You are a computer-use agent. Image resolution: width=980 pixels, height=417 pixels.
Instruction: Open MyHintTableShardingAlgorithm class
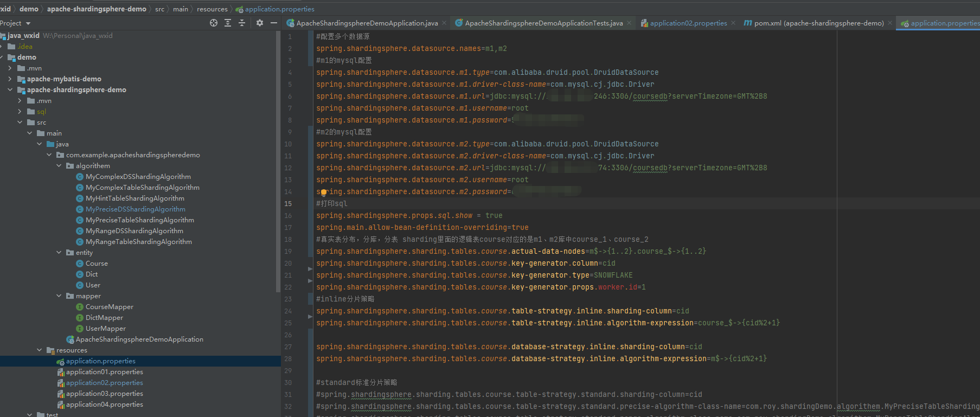click(135, 198)
